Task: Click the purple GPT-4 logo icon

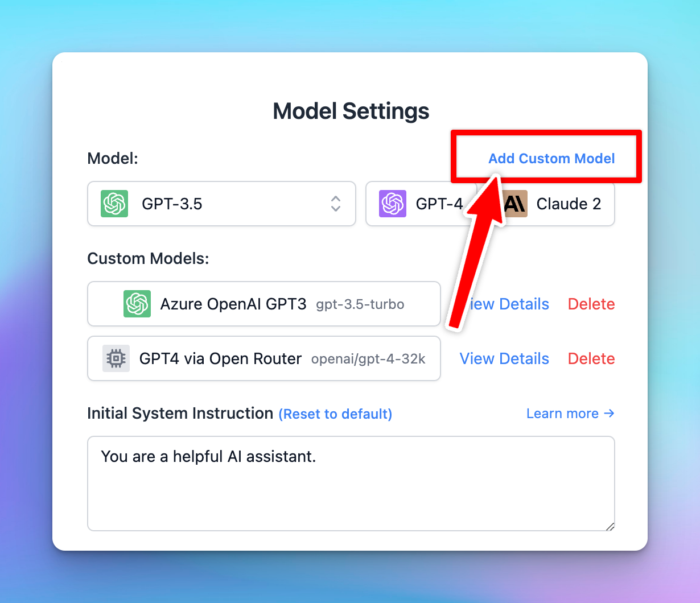Action: point(393,204)
